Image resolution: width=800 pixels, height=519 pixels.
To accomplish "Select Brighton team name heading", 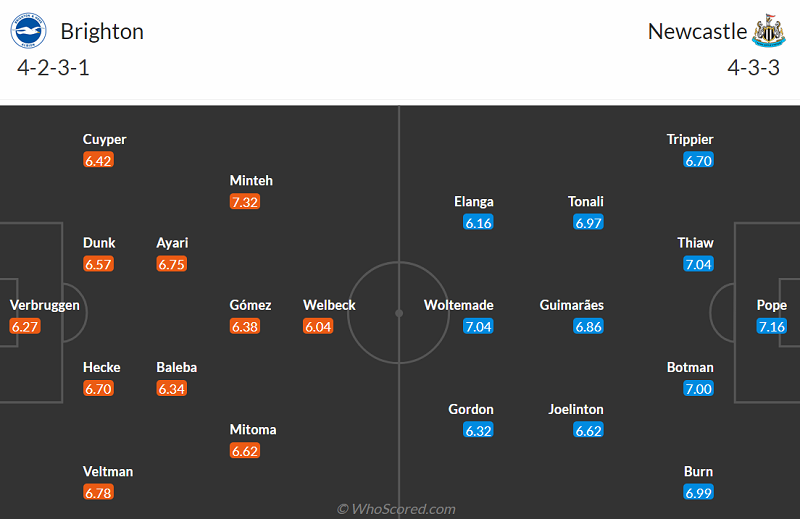I will point(102,31).
